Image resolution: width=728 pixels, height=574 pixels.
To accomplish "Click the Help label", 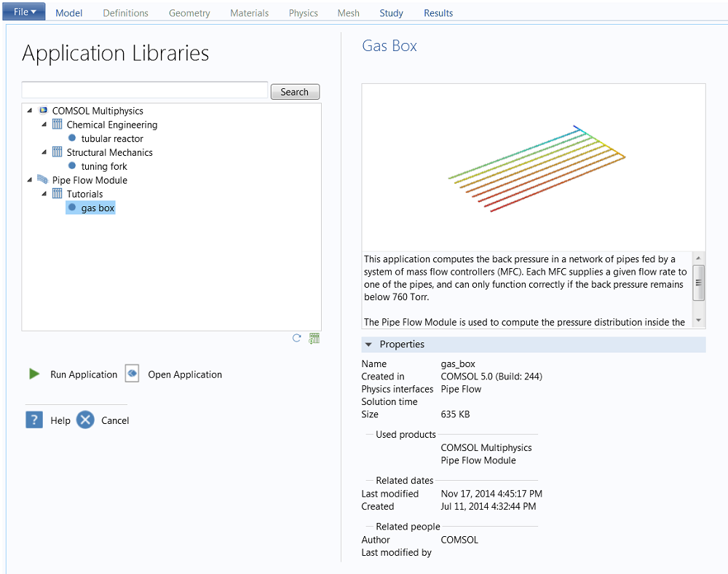I will 60,420.
